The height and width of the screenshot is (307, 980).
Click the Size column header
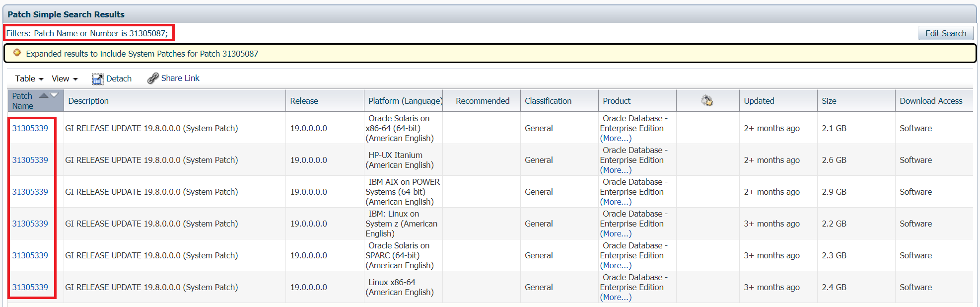tap(856, 101)
